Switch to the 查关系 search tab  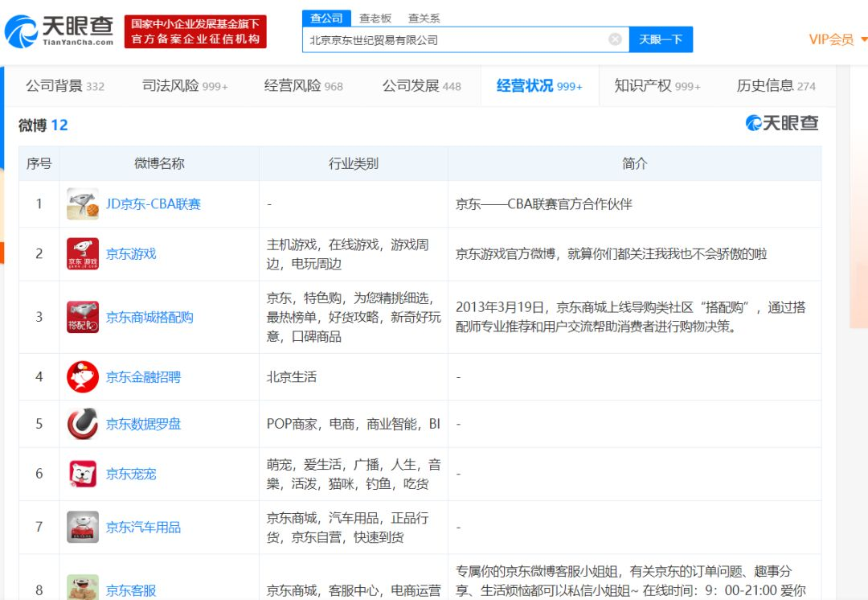point(424,18)
